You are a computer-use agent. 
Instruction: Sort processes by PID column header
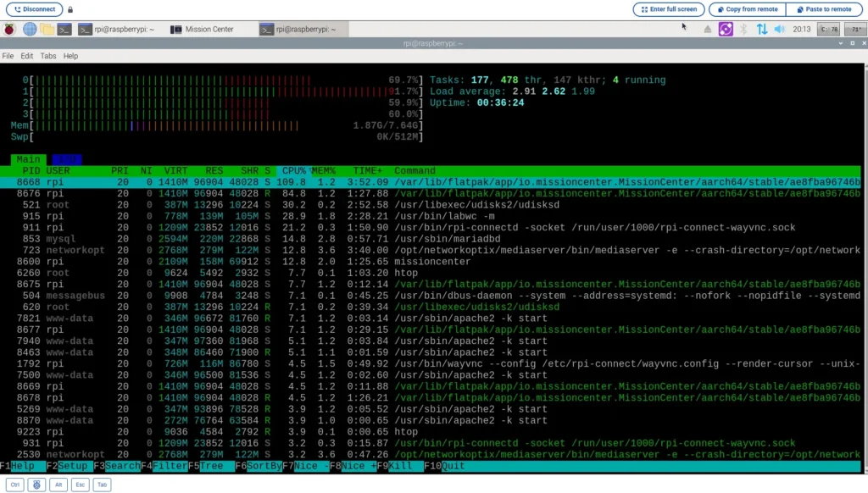point(31,171)
